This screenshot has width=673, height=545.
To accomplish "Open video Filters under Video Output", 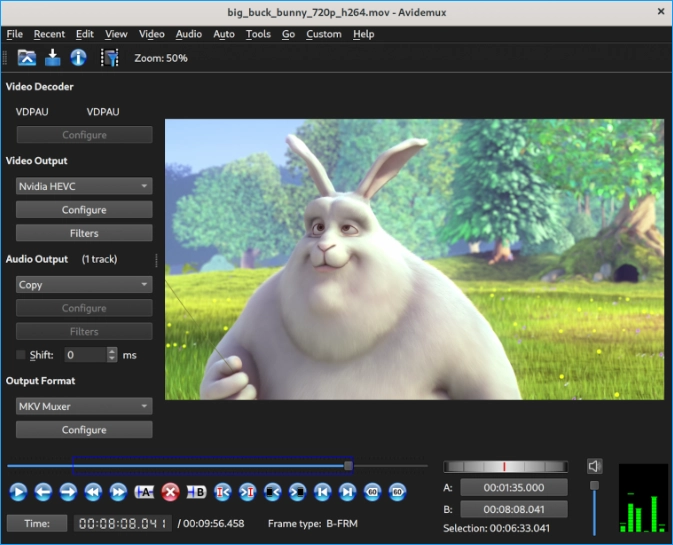I will click(x=84, y=233).
